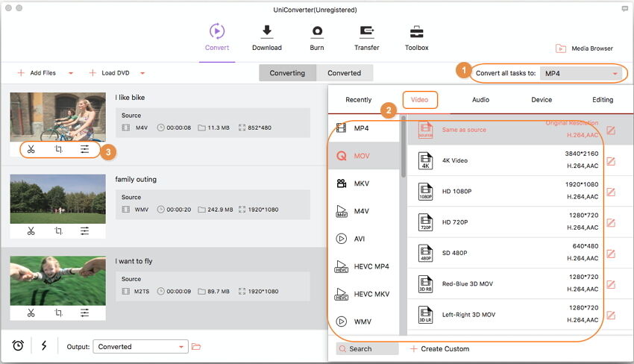Click the 'I like bike' video thumbnail

point(58,117)
